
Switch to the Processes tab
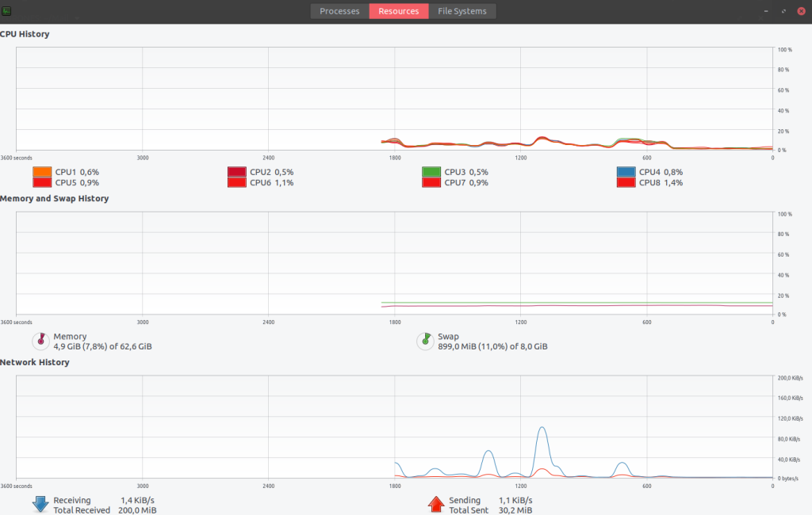point(339,11)
